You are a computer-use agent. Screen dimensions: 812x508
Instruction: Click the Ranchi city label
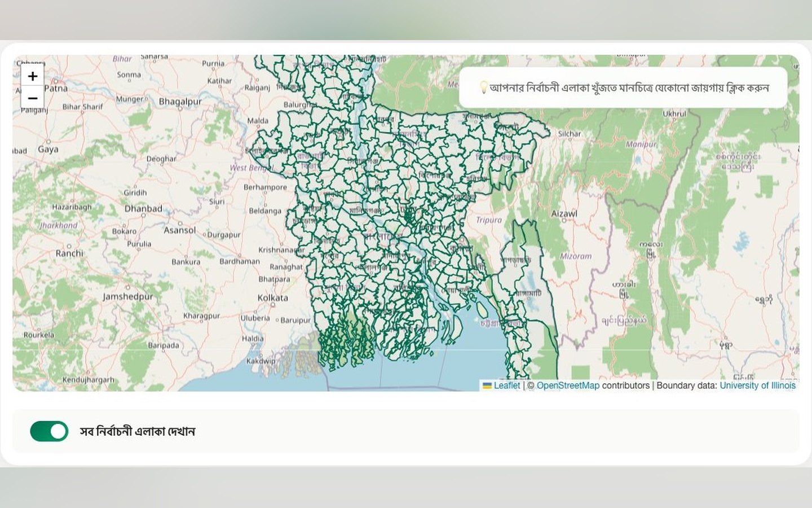pos(69,253)
